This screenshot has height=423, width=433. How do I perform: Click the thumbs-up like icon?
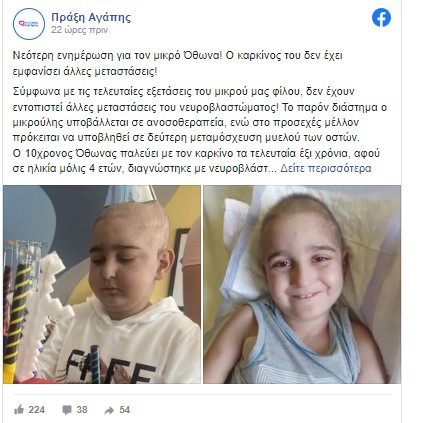[19, 409]
